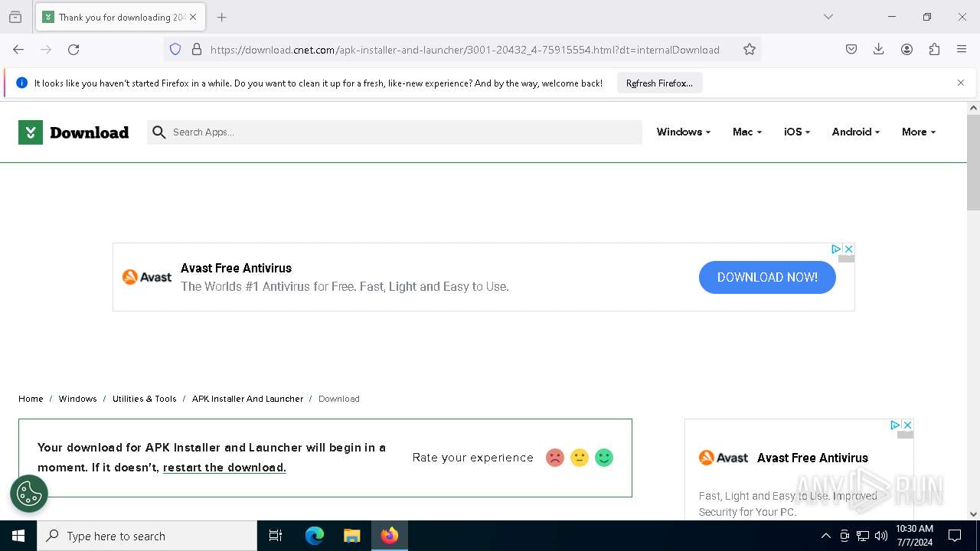980x551 pixels.
Task: Launch Microsoft Edge from the taskbar
Action: [x=315, y=536]
